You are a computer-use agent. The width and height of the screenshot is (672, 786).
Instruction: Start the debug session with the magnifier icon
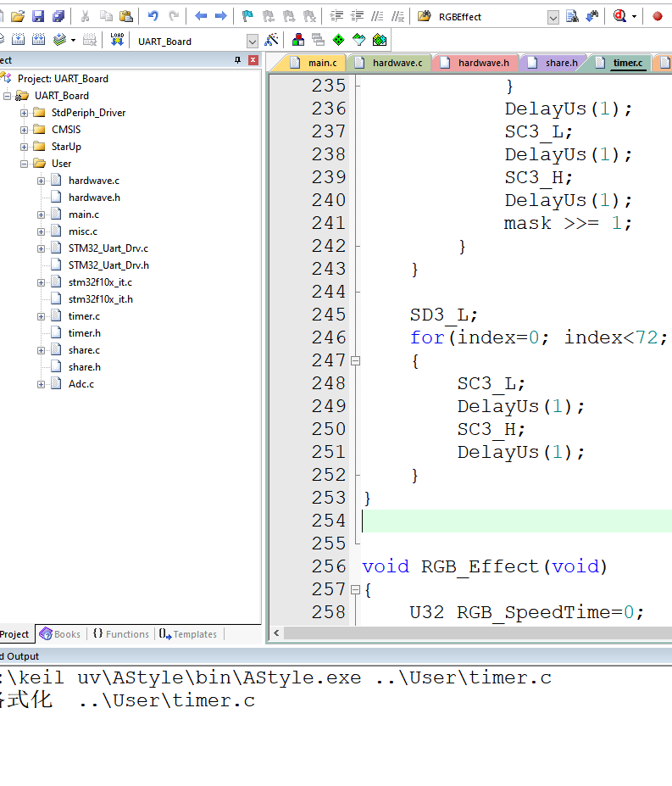(619, 17)
